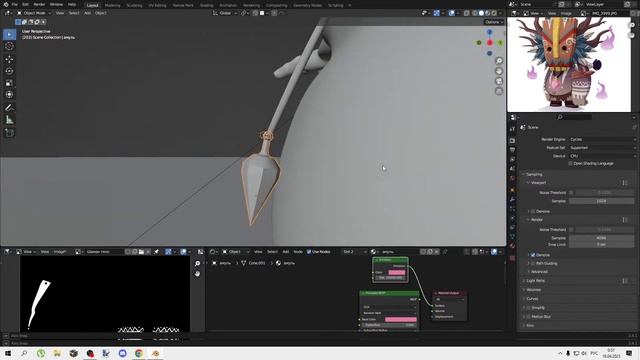Open the Output properties tab icon
The image size is (640, 360).
click(512, 150)
